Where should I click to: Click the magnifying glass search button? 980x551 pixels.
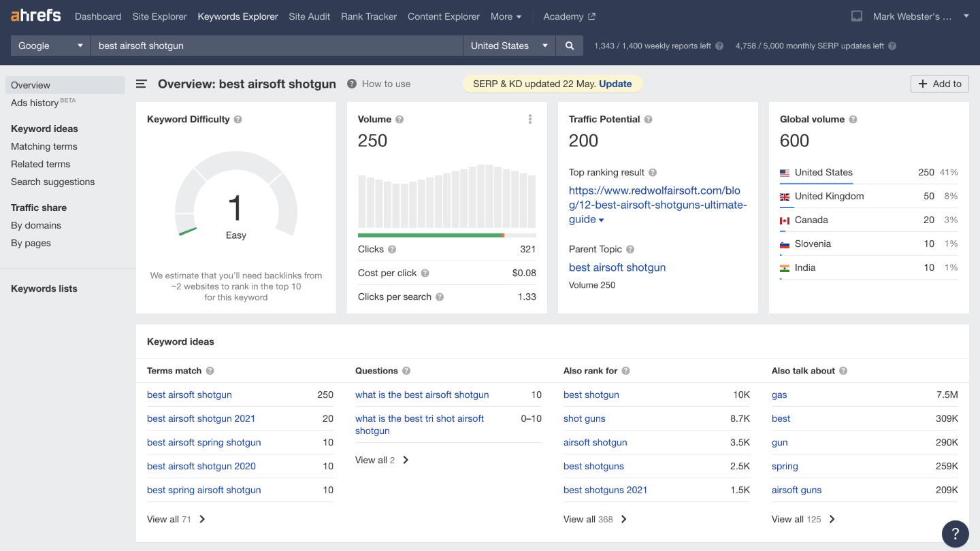[570, 46]
